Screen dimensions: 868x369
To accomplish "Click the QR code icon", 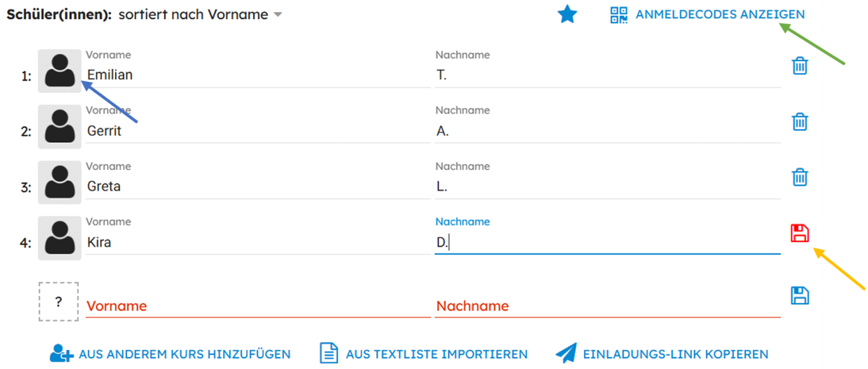I will coord(618,15).
